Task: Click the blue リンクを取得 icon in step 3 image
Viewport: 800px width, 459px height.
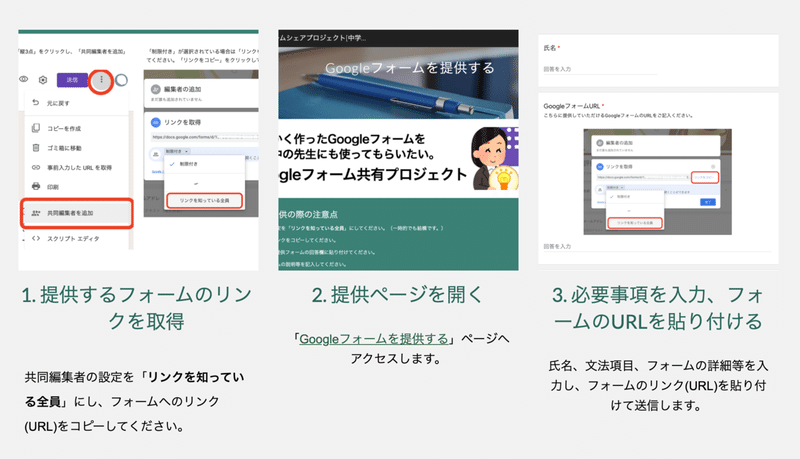Action: pyautogui.click(x=600, y=167)
